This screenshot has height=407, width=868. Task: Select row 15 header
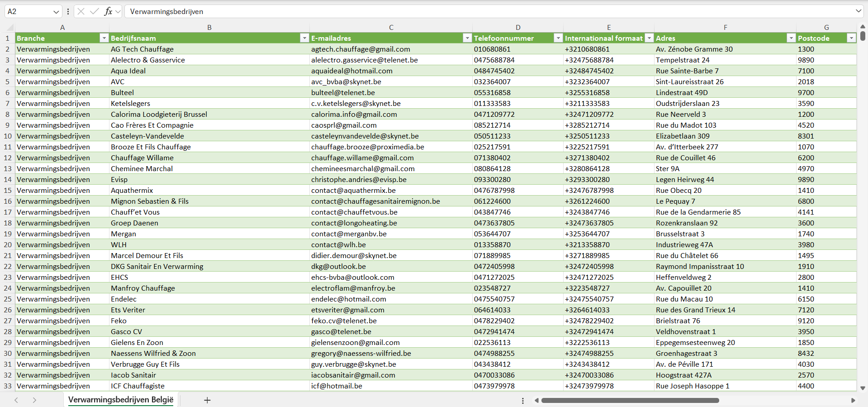coord(8,190)
